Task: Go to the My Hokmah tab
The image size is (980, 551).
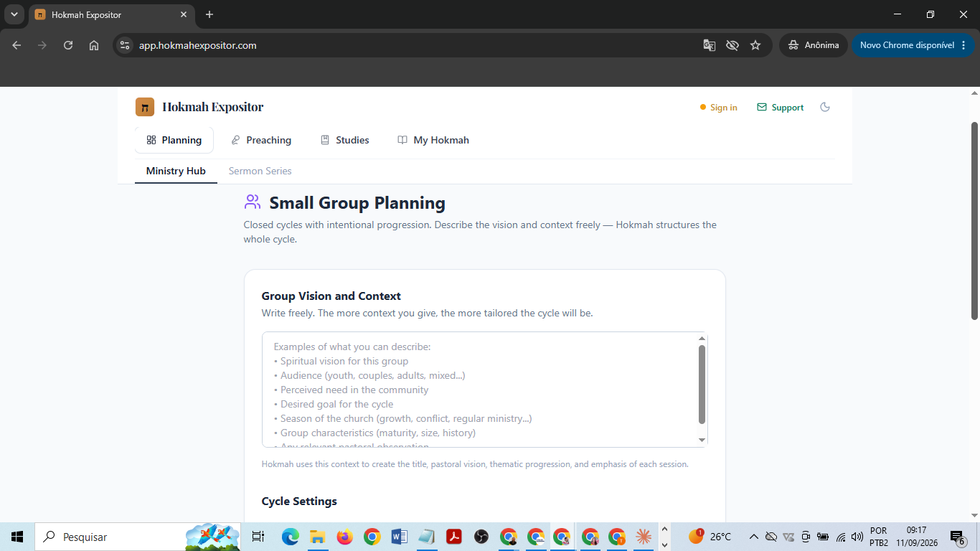Action: coord(433,140)
